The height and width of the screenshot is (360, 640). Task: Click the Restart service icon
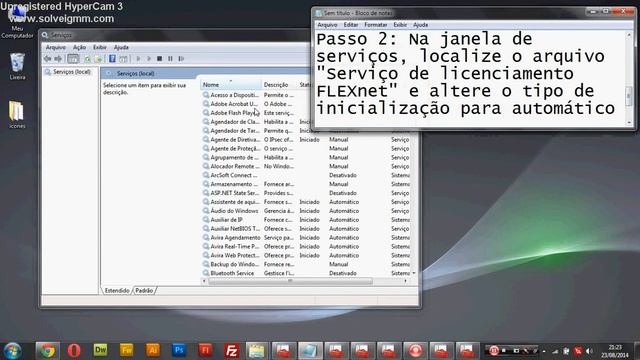(181, 59)
